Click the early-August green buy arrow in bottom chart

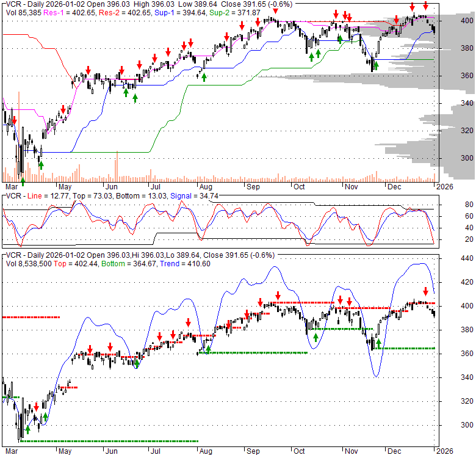(208, 349)
